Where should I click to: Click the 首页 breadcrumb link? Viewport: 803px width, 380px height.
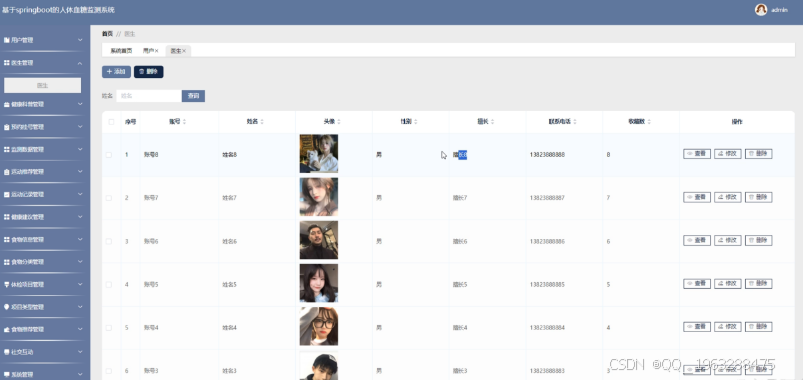click(x=107, y=34)
